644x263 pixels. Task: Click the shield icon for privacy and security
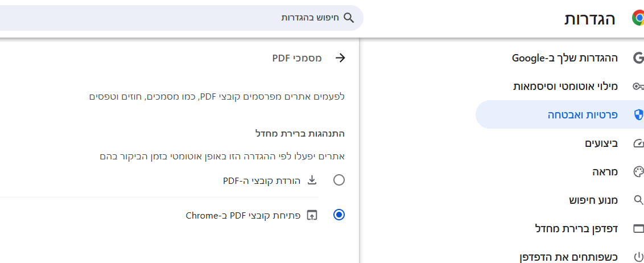click(x=638, y=114)
